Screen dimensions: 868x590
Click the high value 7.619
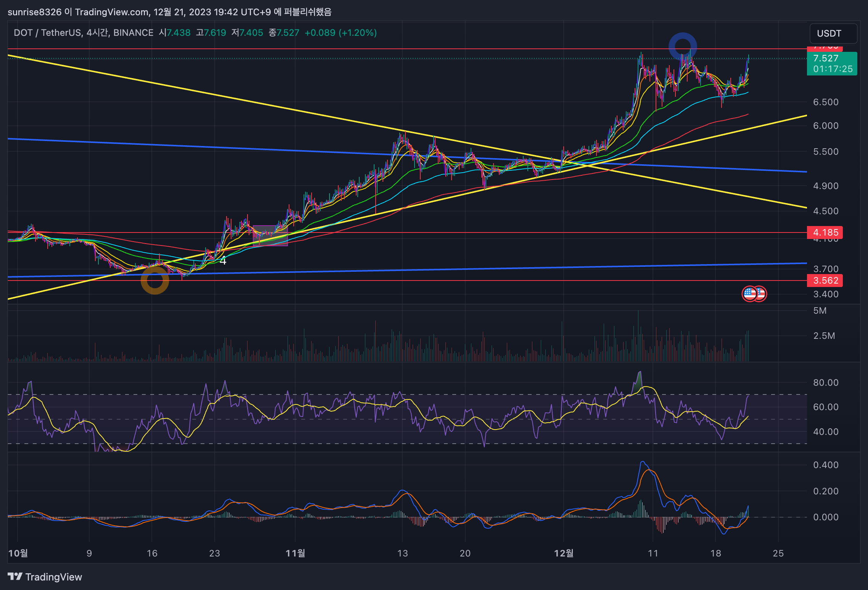[215, 33]
